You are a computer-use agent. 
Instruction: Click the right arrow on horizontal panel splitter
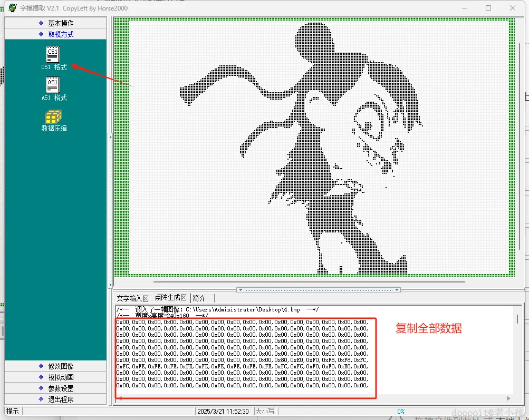pos(397,290)
